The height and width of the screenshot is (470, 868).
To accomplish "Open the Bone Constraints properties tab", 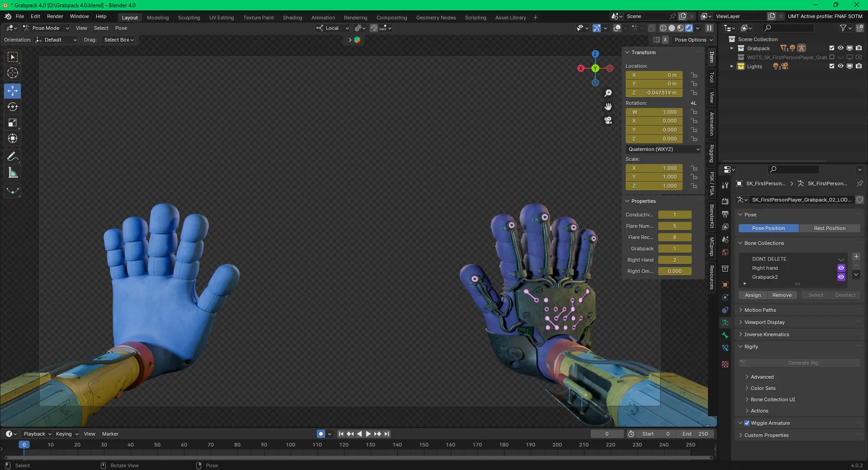I will [x=725, y=348].
